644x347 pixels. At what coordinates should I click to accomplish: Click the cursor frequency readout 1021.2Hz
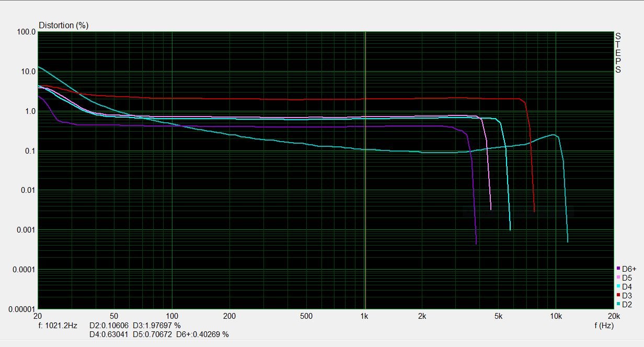pos(57,326)
